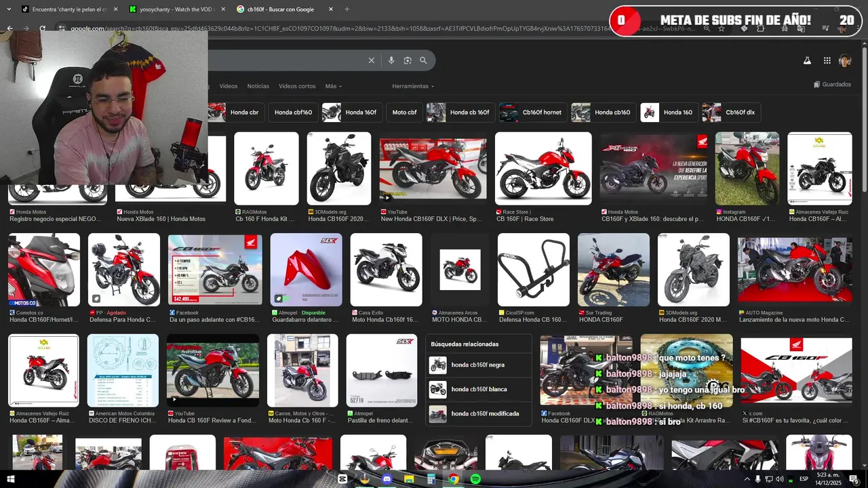Reload the page in Chrome
This screenshot has height=488, width=868.
tap(42, 28)
